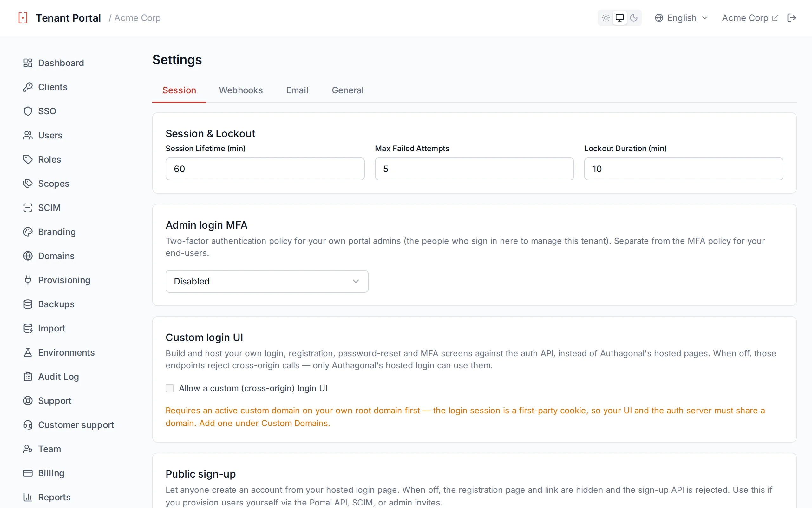Screen dimensions: 812x508
Task: Open Support label in sidebar
Action: click(55, 401)
